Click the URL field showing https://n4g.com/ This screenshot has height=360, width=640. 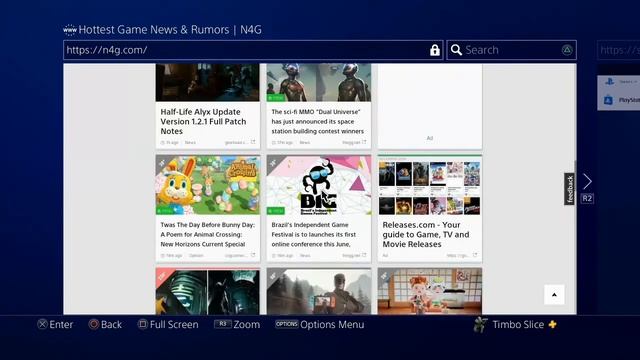click(x=253, y=50)
